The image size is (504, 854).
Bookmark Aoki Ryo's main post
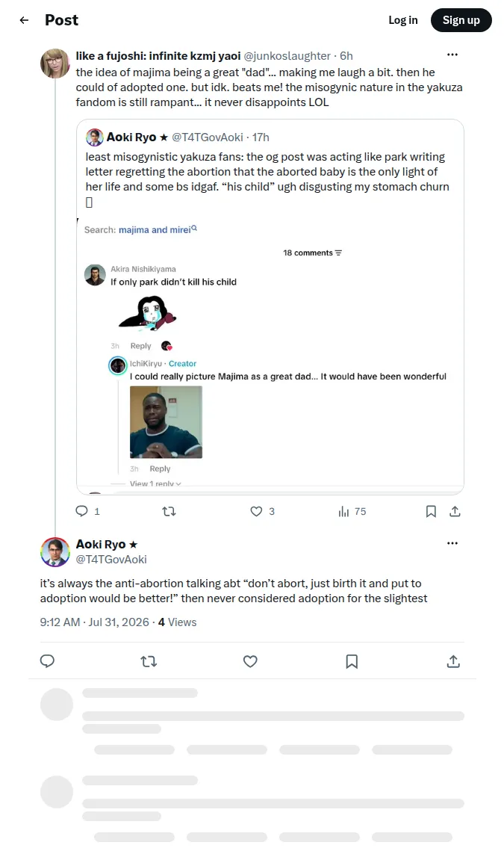(x=352, y=661)
